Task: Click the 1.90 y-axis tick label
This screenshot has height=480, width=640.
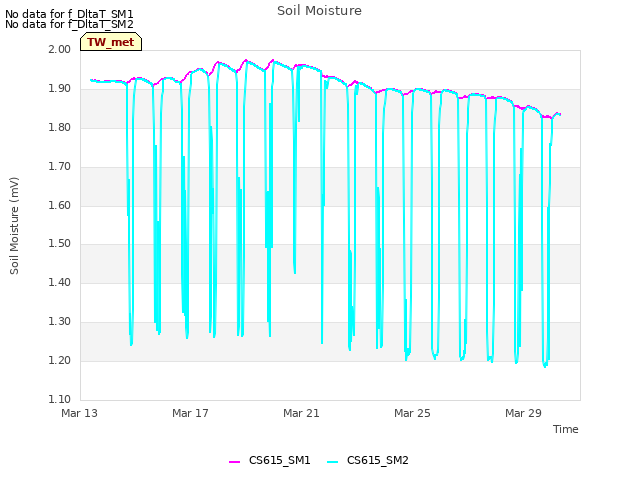Action: coord(60,88)
